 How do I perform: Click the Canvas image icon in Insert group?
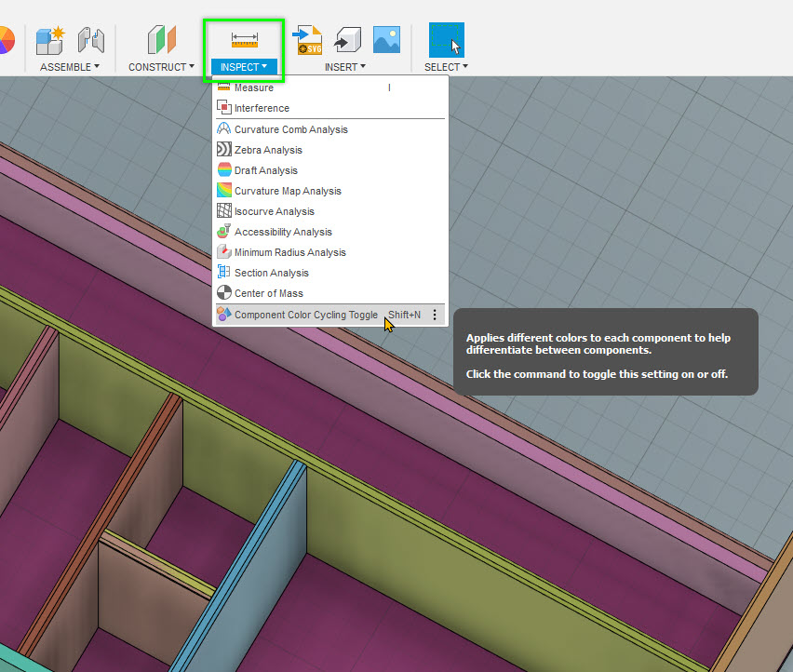386,39
